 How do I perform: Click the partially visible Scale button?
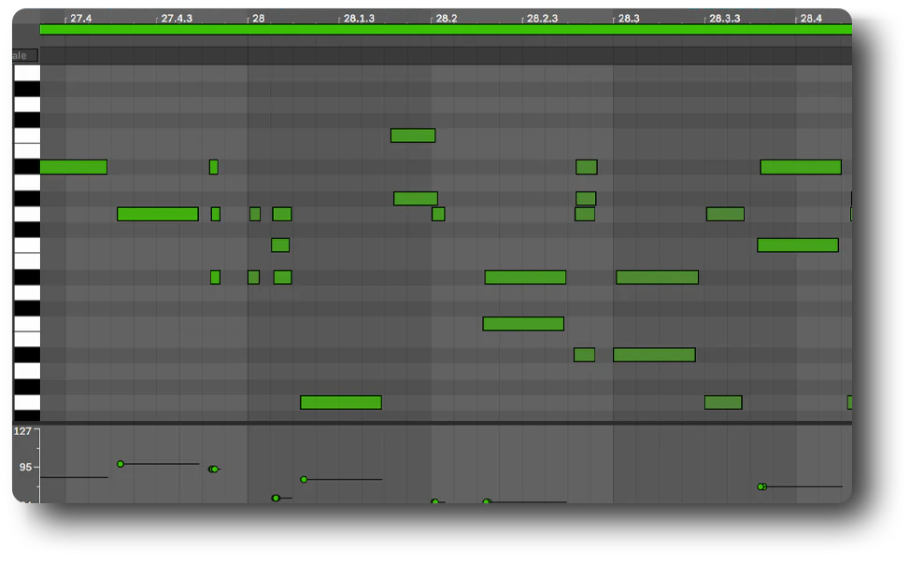(x=24, y=55)
